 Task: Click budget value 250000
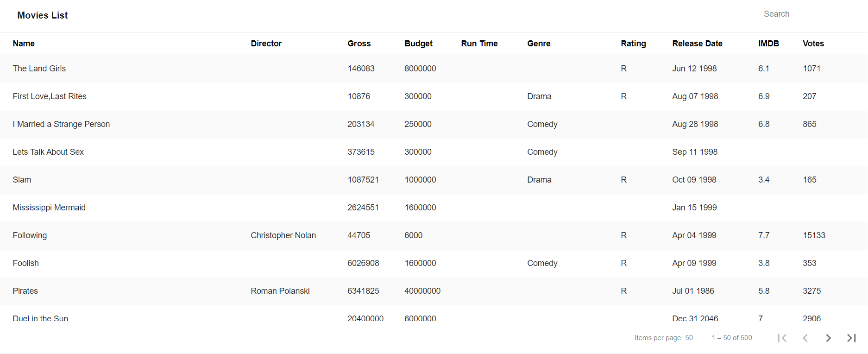point(418,124)
